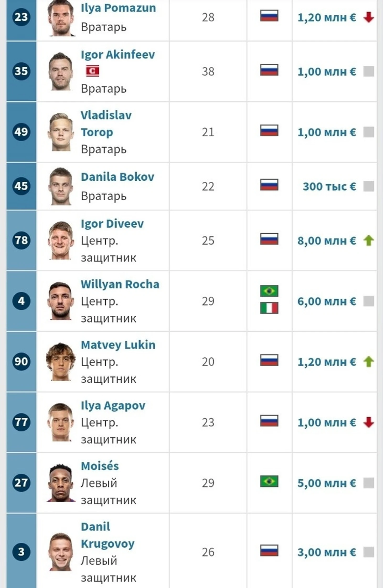The width and height of the screenshot is (383, 588).
Task: Click the Brazil flag in Willyan Rocha's row
Action: tap(269, 291)
